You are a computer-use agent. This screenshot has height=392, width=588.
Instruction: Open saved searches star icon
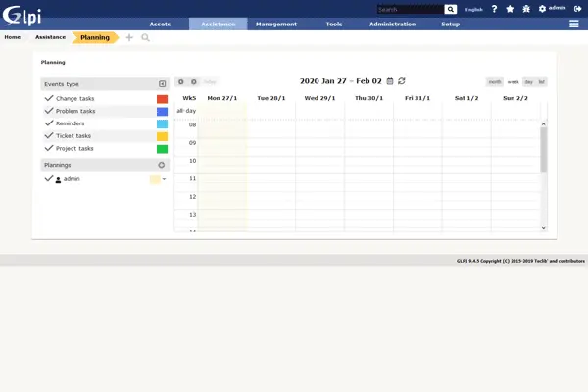(510, 9)
